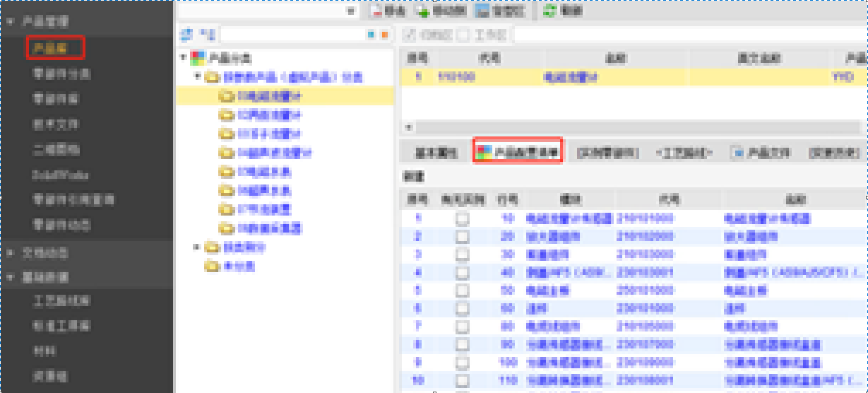The width and height of the screenshot is (868, 393).
Task: Tick the checkbox in configuration list row 10
Action: pos(462,381)
